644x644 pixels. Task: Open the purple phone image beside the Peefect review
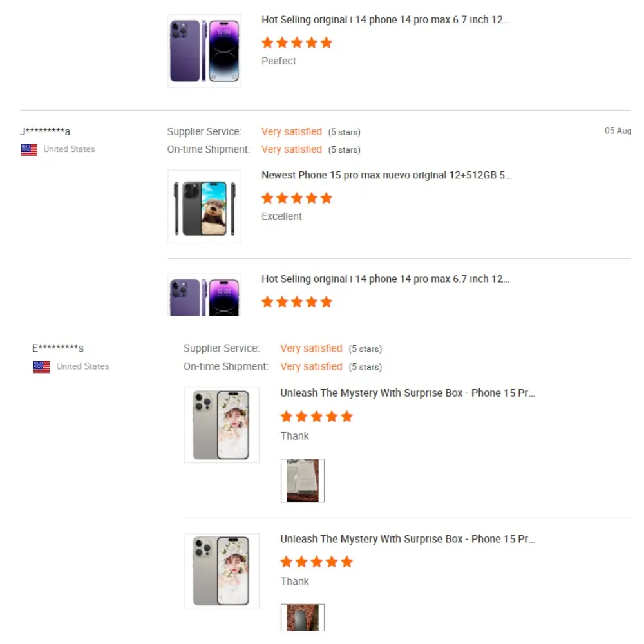[204, 51]
